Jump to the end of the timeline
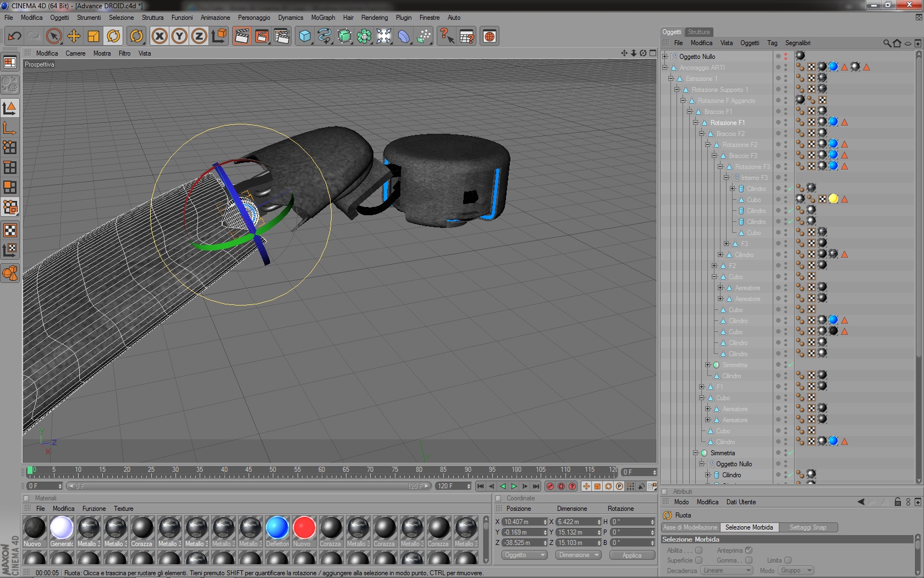This screenshot has width=924, height=578. point(536,486)
